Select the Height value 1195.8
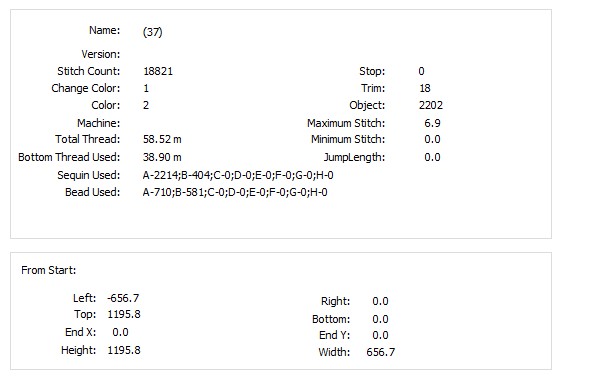Viewport: 591px width, 377px height. click(x=124, y=350)
